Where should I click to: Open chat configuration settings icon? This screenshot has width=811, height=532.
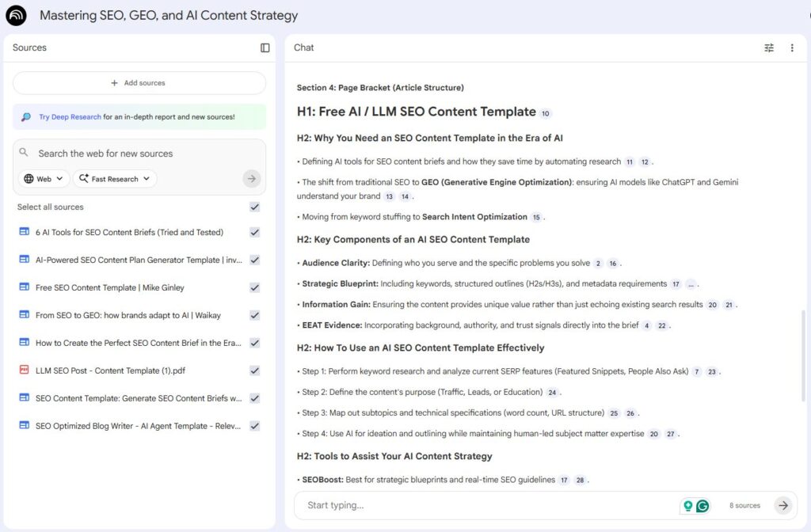[x=769, y=47]
